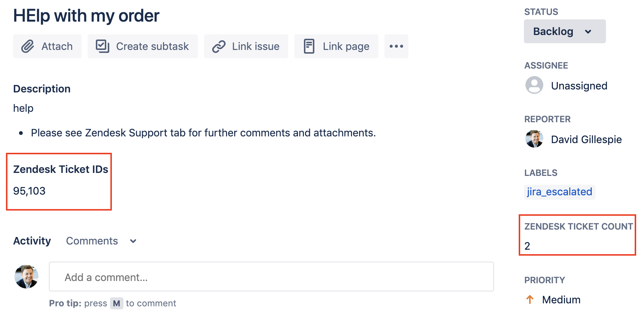Click into the Add a comment field
The image size is (644, 319).
point(271,277)
